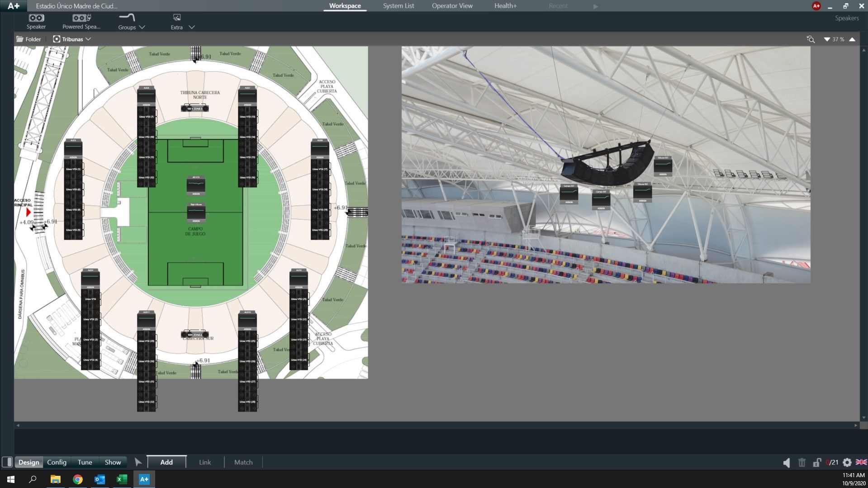Click the Extra tool icon

click(x=176, y=18)
